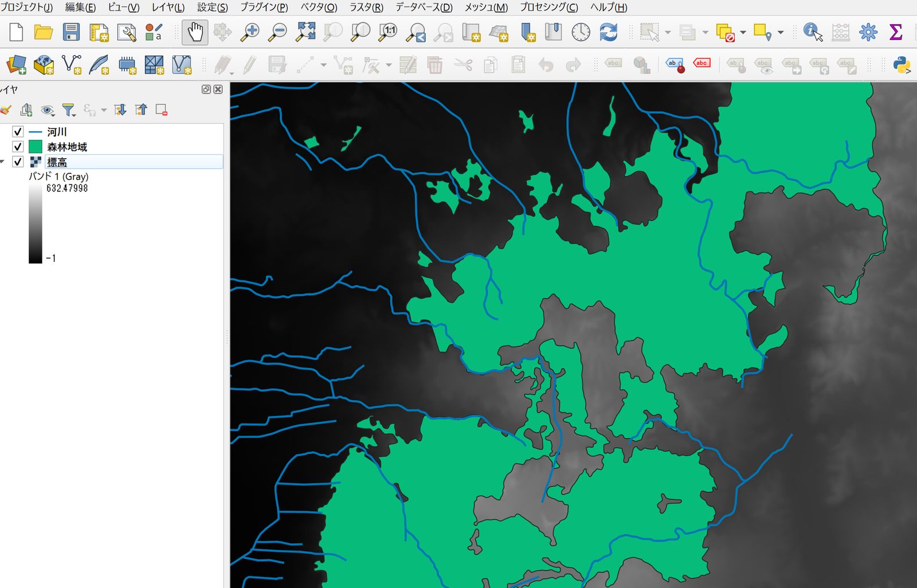
Task: Open the Processing Toolbox gear icon
Action: click(x=868, y=32)
